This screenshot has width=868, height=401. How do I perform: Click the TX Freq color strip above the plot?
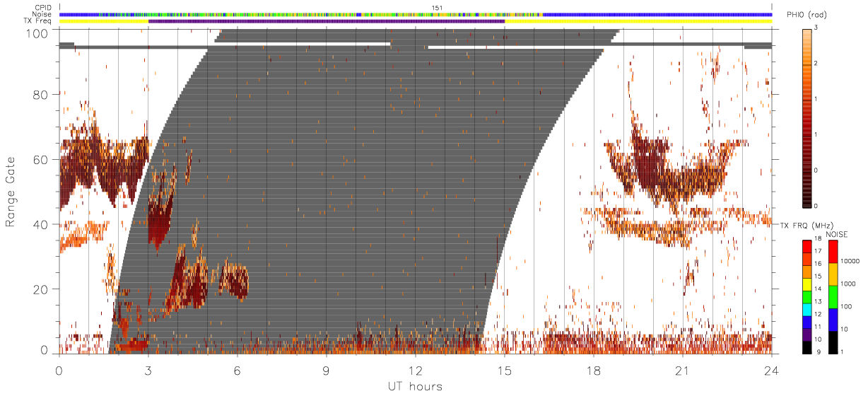click(x=416, y=21)
